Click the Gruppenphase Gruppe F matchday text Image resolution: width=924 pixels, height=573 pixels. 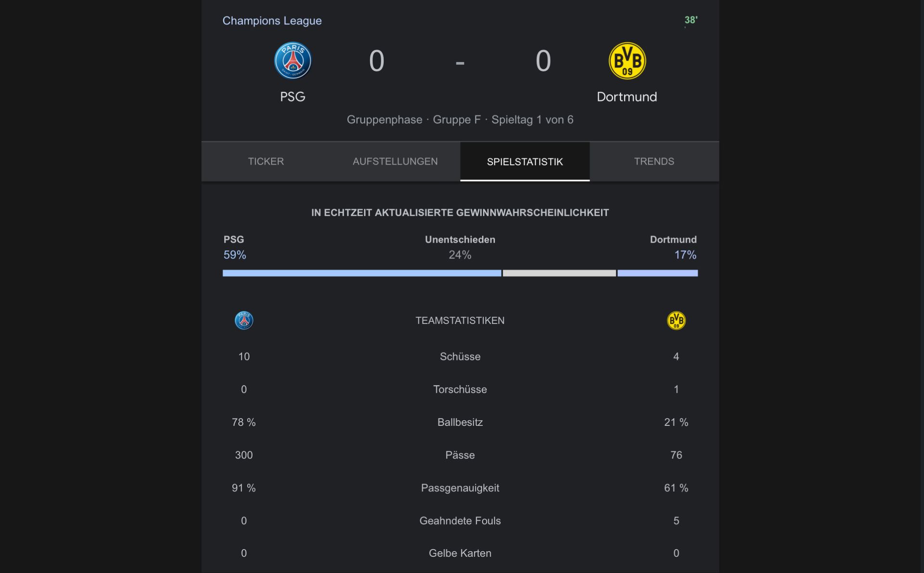tap(460, 119)
